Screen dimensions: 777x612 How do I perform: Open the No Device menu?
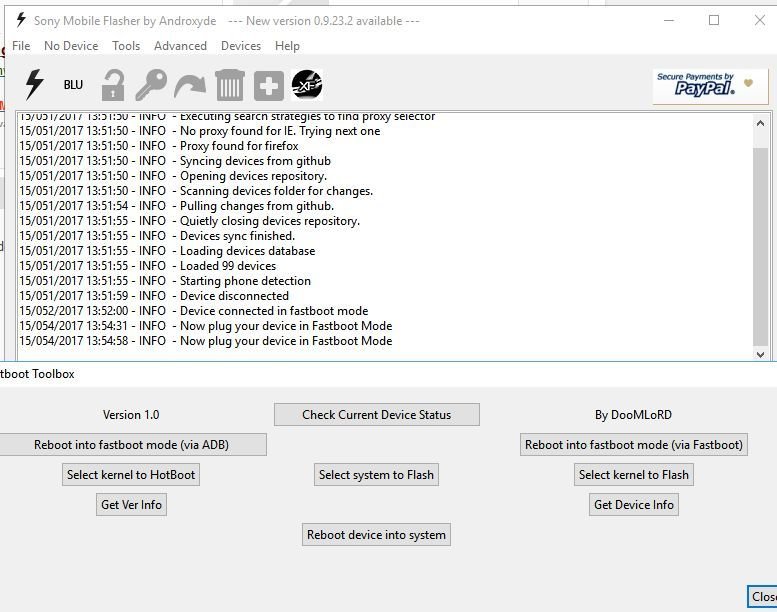click(x=71, y=46)
